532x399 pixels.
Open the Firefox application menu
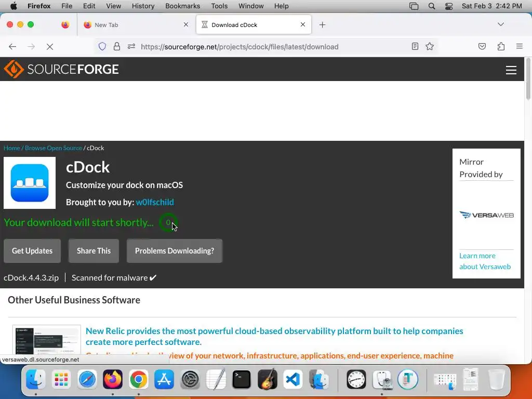coord(519,46)
